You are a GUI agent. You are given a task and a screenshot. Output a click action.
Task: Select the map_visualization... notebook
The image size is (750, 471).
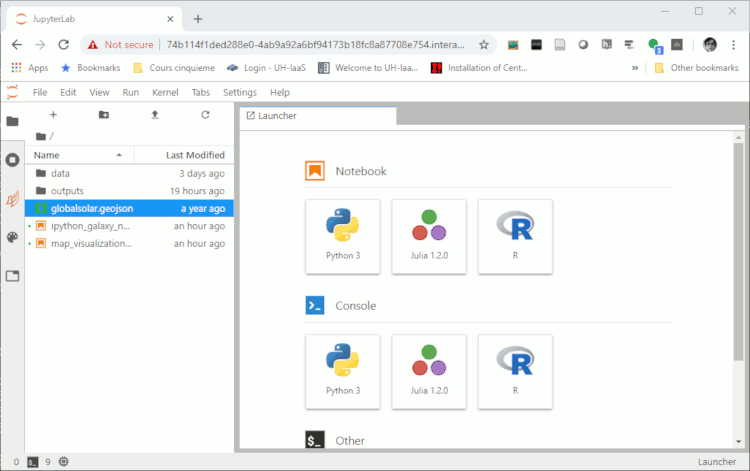click(129, 243)
